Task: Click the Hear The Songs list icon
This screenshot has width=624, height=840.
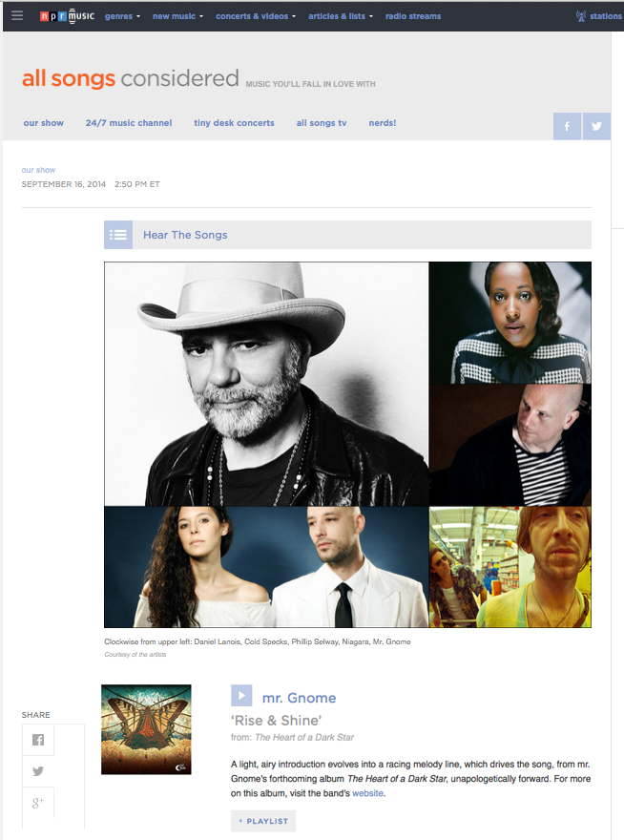Action: [x=118, y=235]
